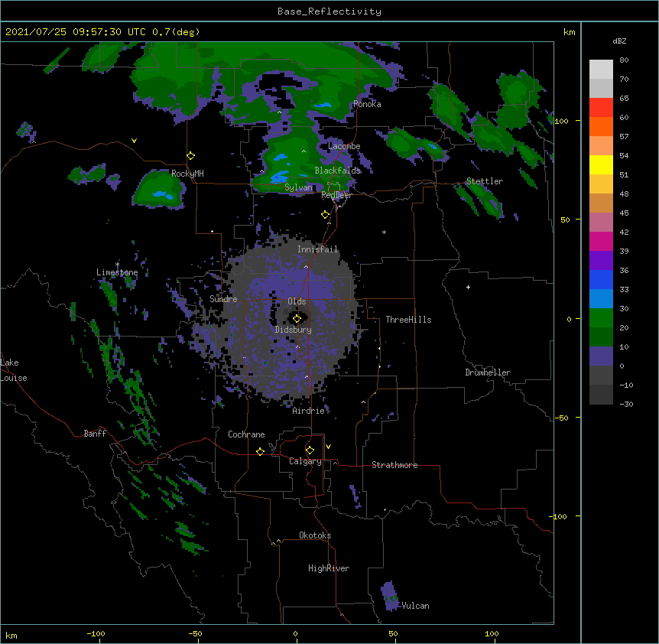659x644 pixels.
Task: Click the yellow diamond marker below Cochrane
Action: [260, 451]
